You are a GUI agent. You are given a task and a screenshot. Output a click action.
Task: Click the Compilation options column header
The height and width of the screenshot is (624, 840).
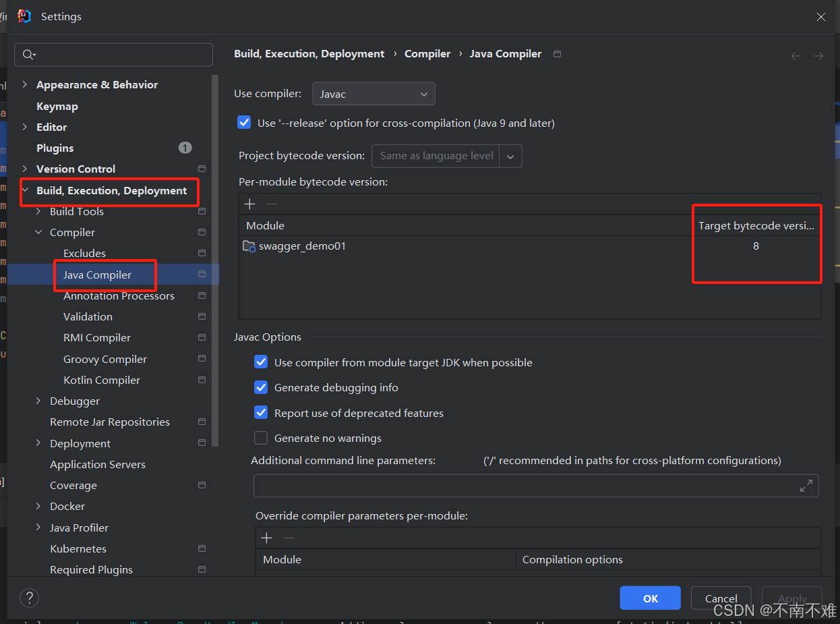coord(668,559)
